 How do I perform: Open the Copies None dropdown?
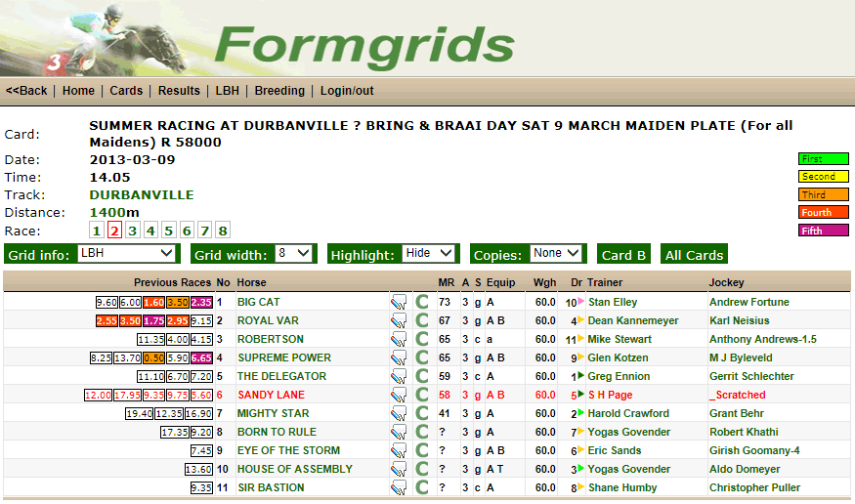(x=556, y=253)
